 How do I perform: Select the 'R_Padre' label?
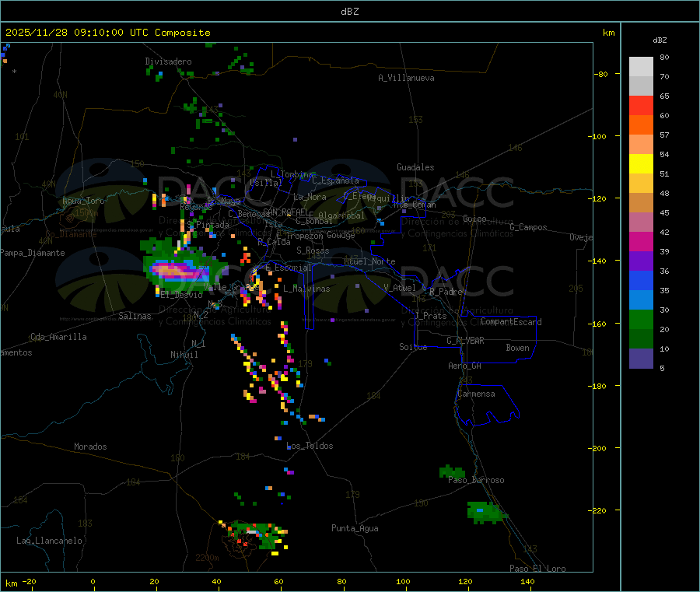(x=446, y=292)
